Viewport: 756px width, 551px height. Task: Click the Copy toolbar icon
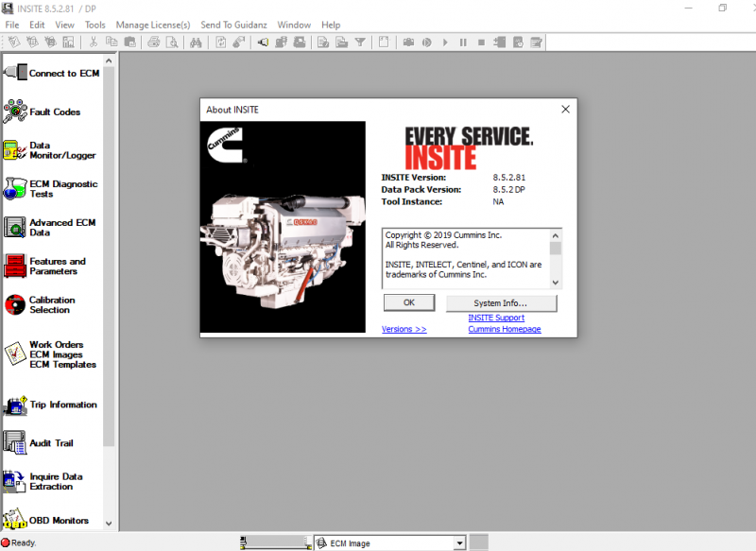112,43
